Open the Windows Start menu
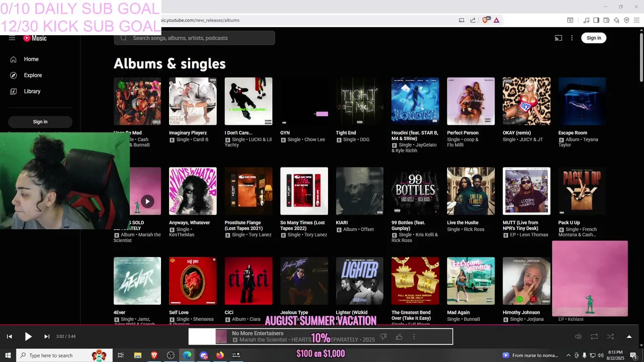Image resolution: width=644 pixels, height=362 pixels. [8, 355]
